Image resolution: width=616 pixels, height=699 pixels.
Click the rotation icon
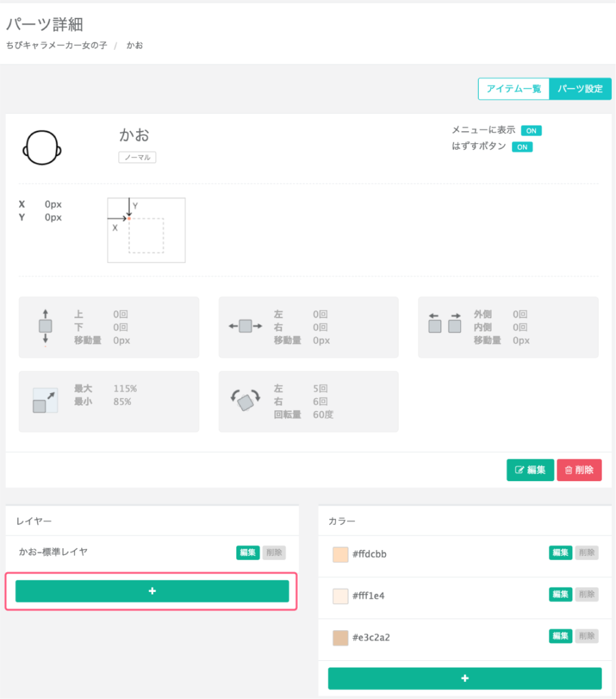pyautogui.click(x=245, y=401)
